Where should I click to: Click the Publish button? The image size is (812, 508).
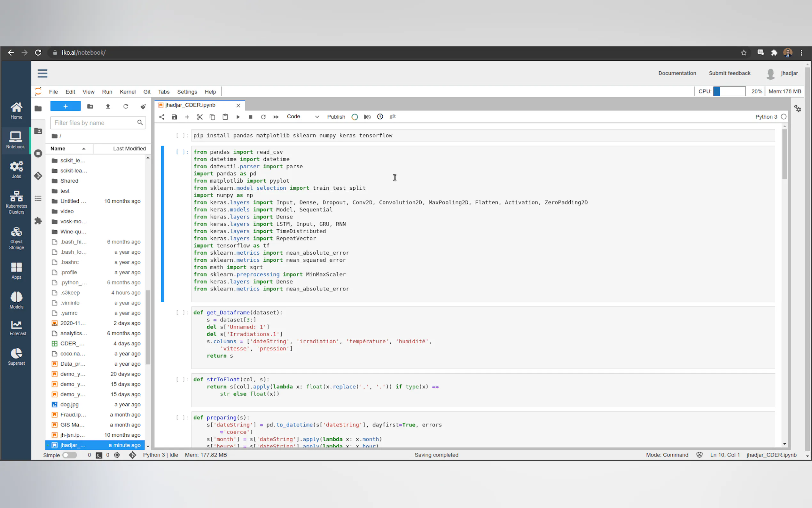click(336, 116)
